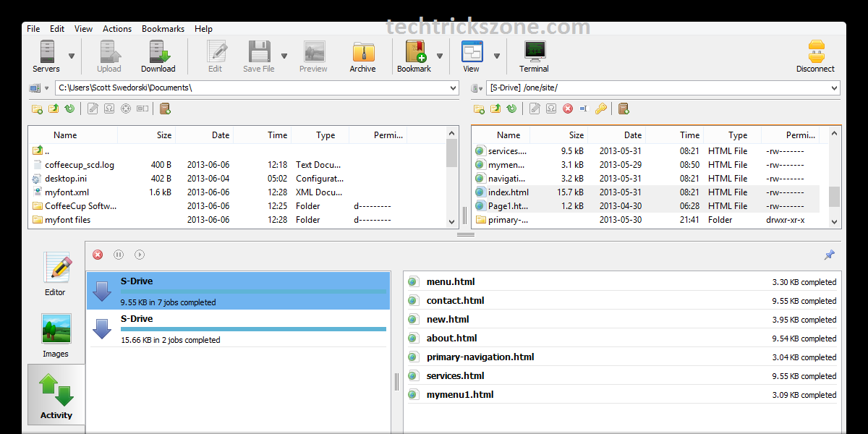Refresh the local Documents file list
Viewport: 868px width, 434px height.
(x=69, y=109)
